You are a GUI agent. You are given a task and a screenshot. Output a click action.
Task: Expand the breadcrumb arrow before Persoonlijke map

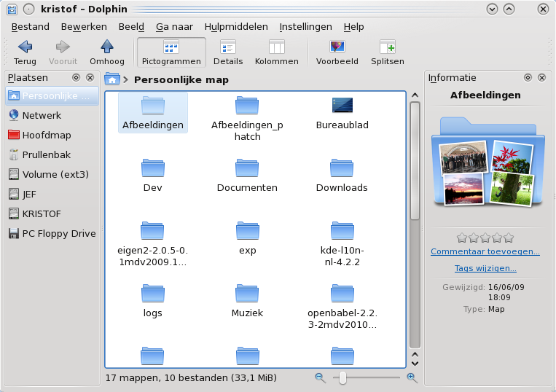(126, 79)
